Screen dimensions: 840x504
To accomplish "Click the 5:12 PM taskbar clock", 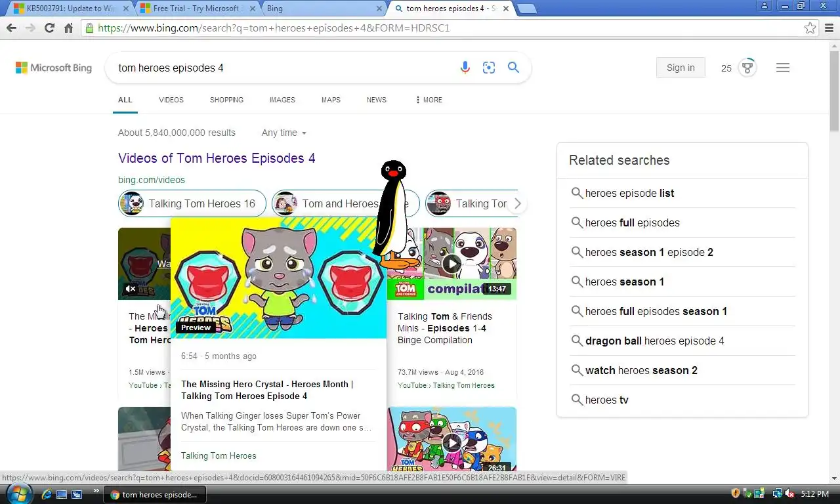I will 816,493.
